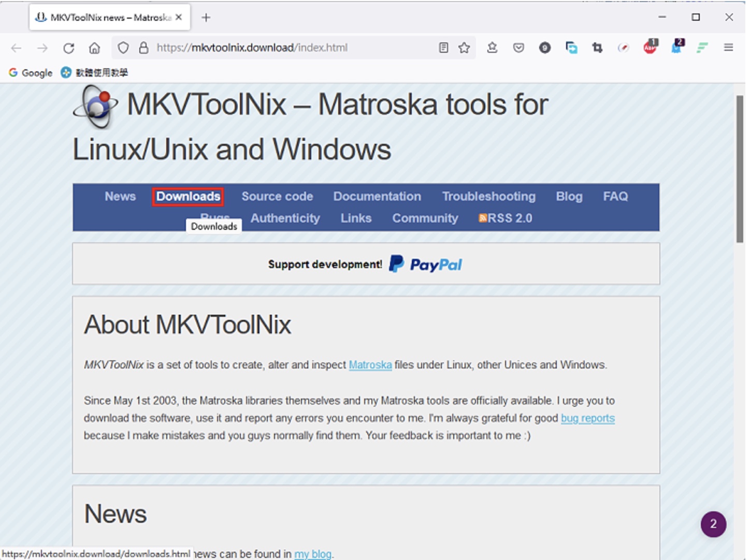Screen dimensions: 750x560
Task: Click the blue extension icon with badge 2
Action: pos(677,47)
